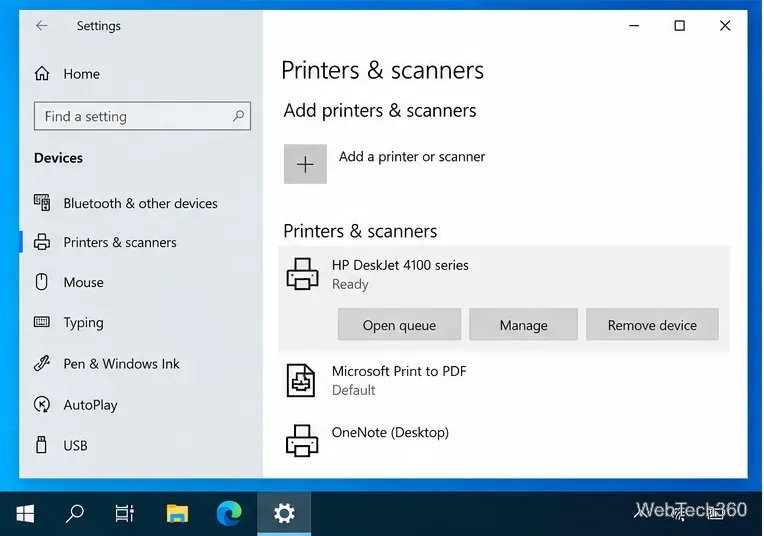This screenshot has width=764, height=536.
Task: Click the mouse sidebar icon
Action: pos(42,282)
